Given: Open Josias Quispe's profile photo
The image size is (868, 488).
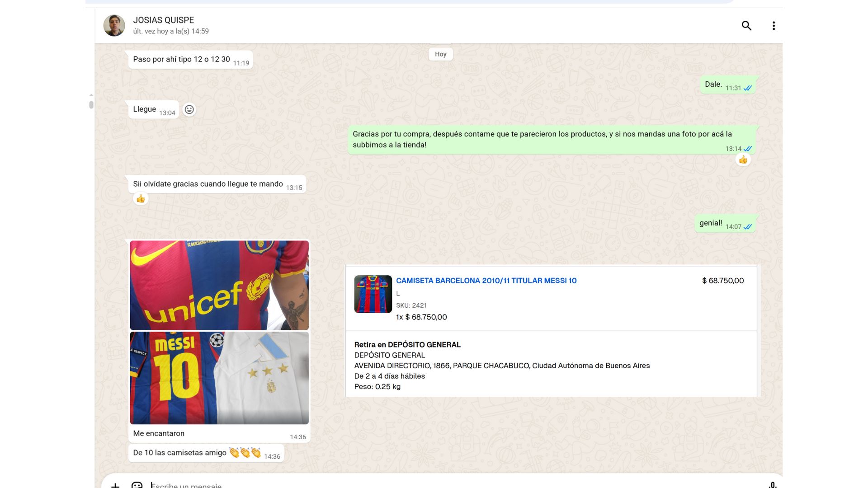Looking at the screenshot, I should tap(114, 25).
